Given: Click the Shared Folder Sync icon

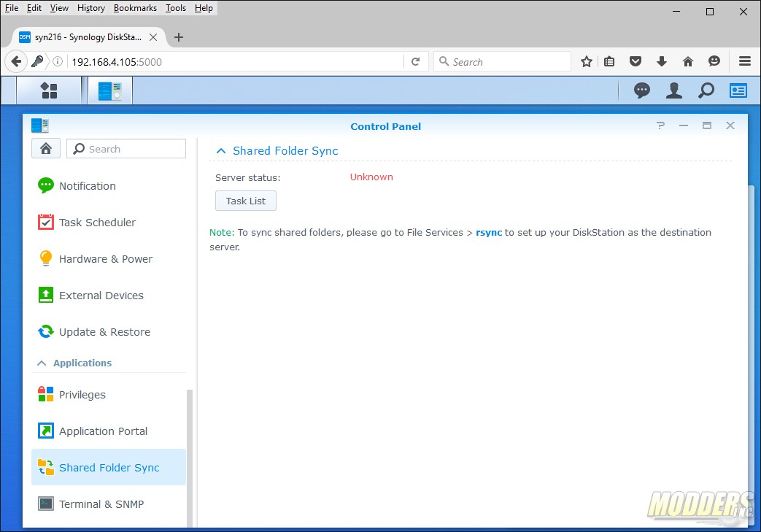Looking at the screenshot, I should point(46,467).
